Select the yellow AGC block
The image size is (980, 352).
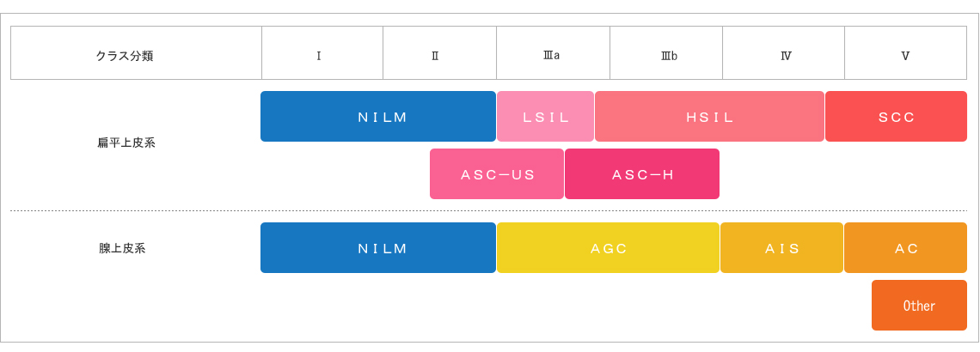(608, 248)
